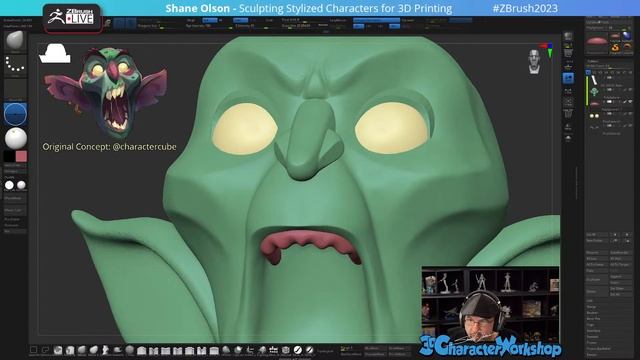
Task: Click top icon of right viewport shelf
Action: click(x=568, y=36)
